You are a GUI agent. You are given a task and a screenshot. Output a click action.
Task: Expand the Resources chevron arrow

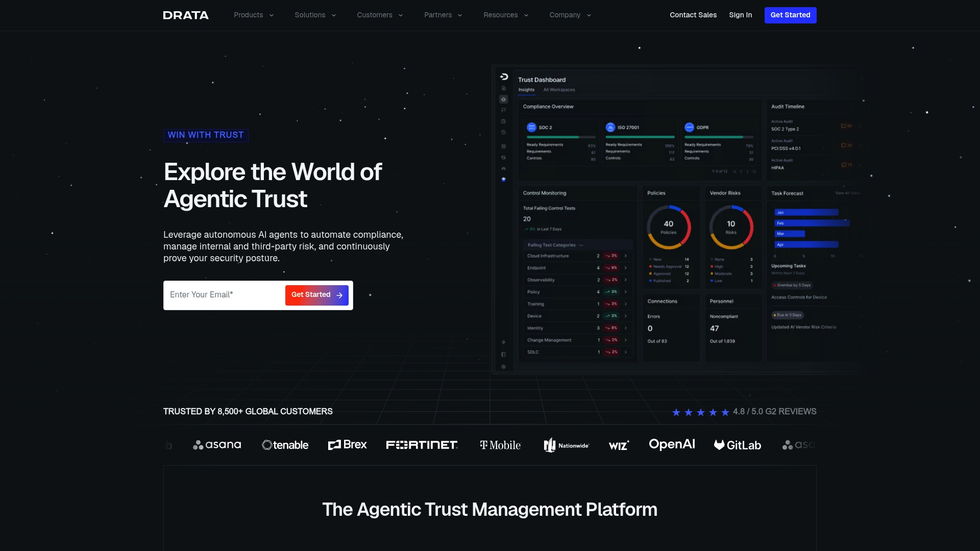(x=526, y=15)
